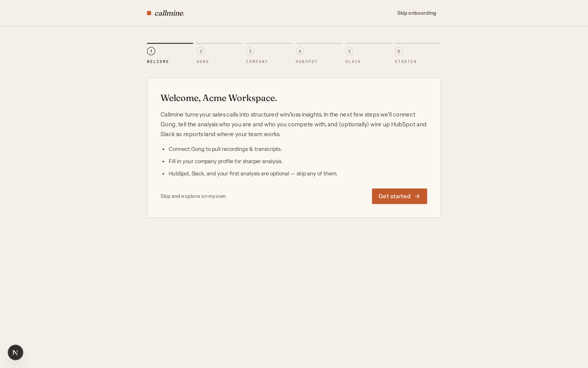
Task: Open the Next.js dev tools badge
Action: [16, 352]
